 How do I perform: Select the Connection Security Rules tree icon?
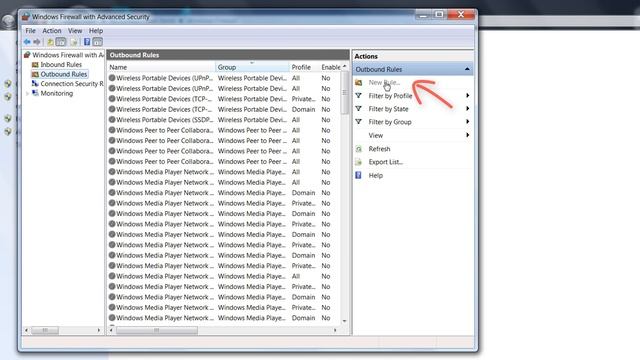[35, 83]
